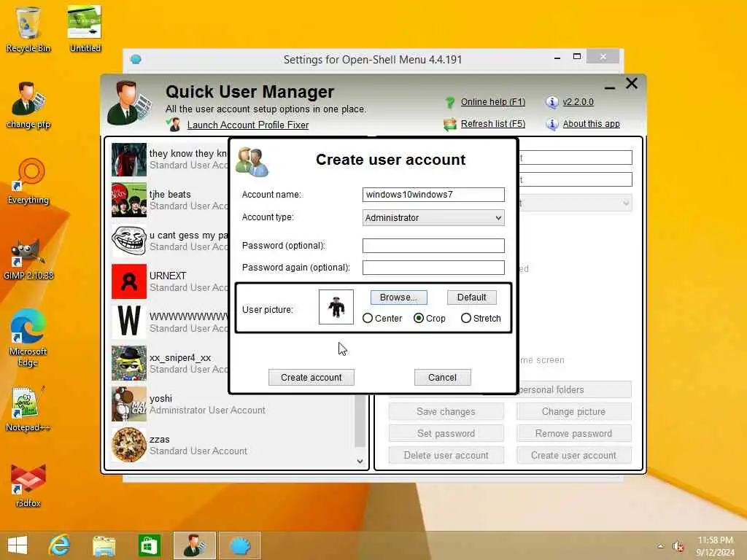This screenshot has width=747, height=560.
Task: Minimize the Quick User Manager window
Action: [x=609, y=87]
